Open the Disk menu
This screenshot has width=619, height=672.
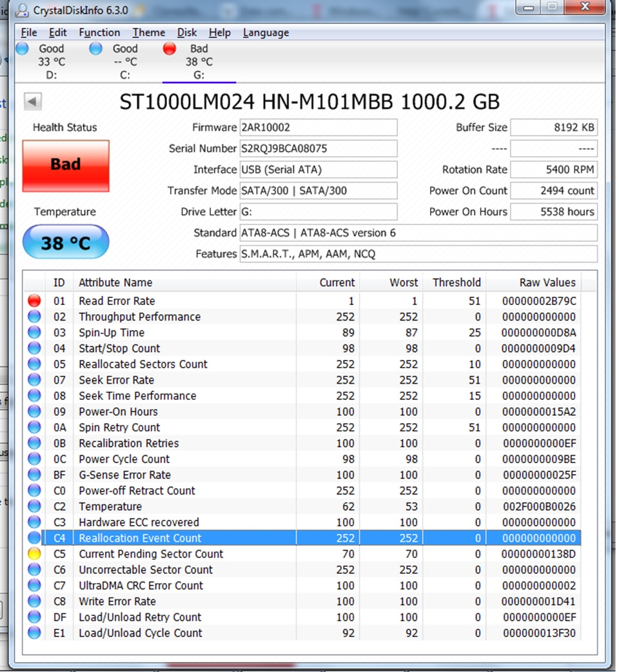[187, 32]
